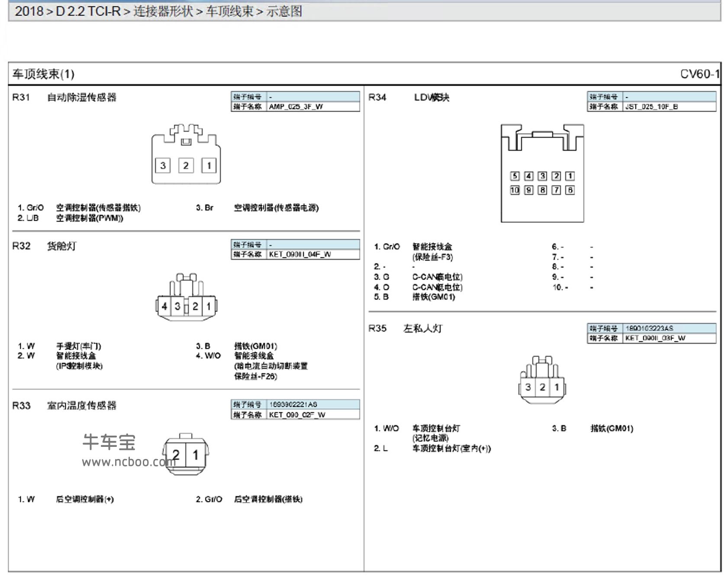Click the 室内温度传感器 connector title
The image size is (728, 582).
coord(82,406)
